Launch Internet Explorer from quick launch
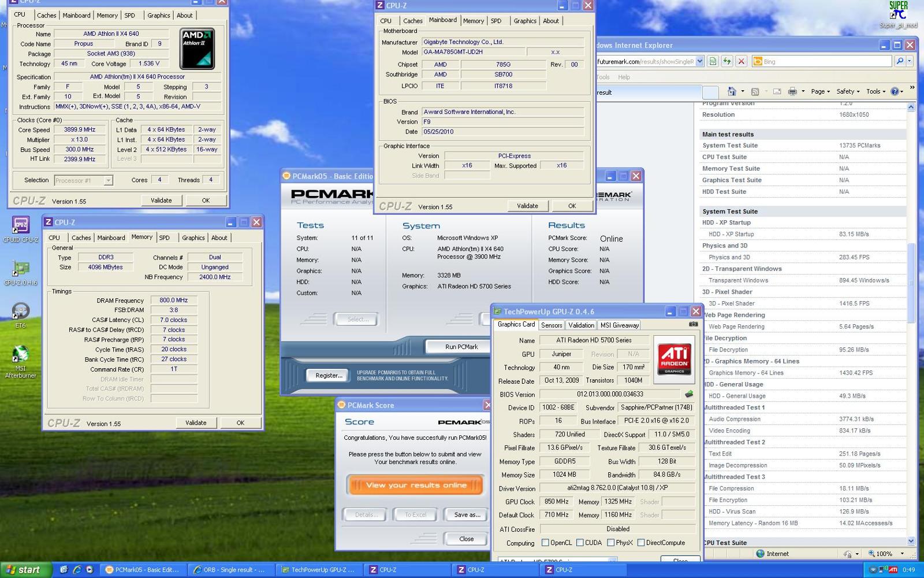 (76, 569)
